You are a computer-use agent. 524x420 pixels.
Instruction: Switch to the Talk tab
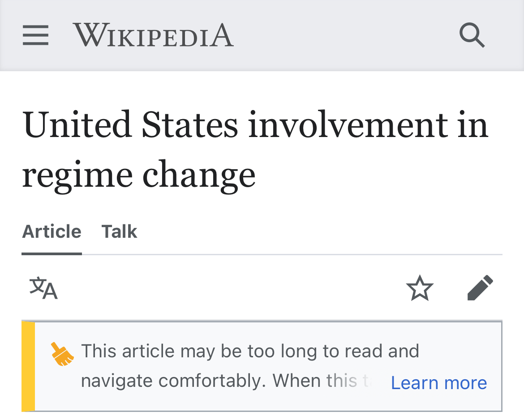coord(119,232)
